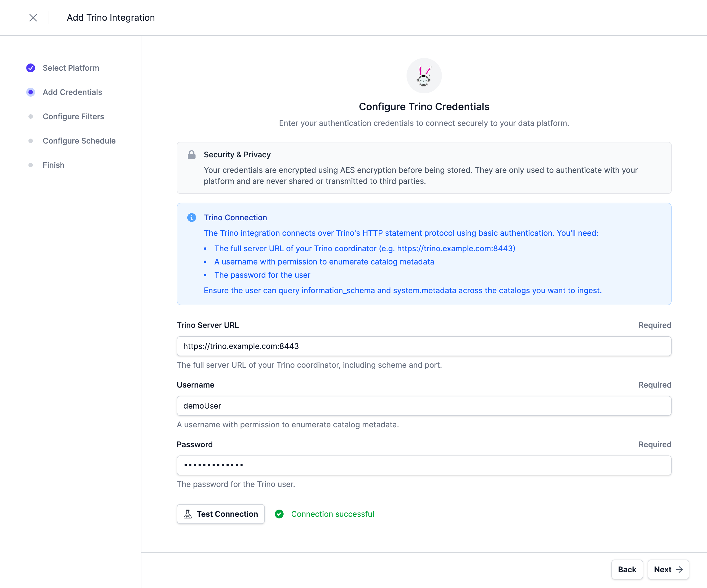This screenshot has height=588, width=707.
Task: Click the username permission bullet point
Action: pyautogui.click(x=324, y=262)
